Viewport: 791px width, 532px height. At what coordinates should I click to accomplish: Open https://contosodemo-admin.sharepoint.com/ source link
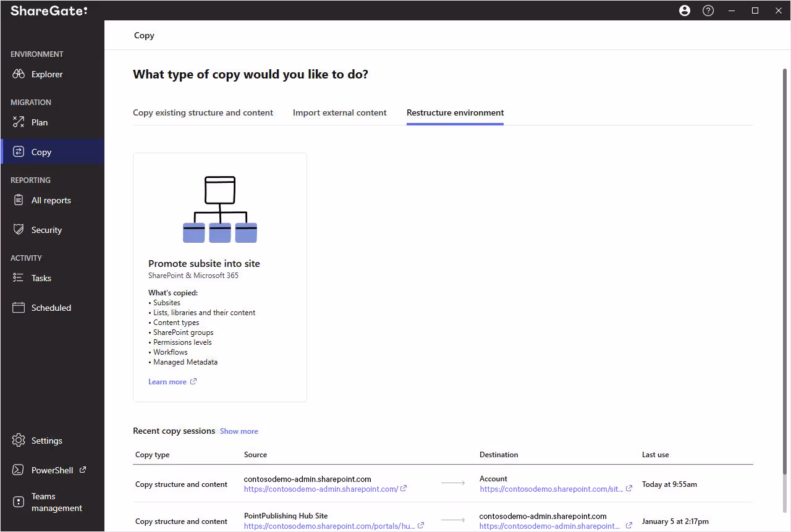[x=321, y=489]
